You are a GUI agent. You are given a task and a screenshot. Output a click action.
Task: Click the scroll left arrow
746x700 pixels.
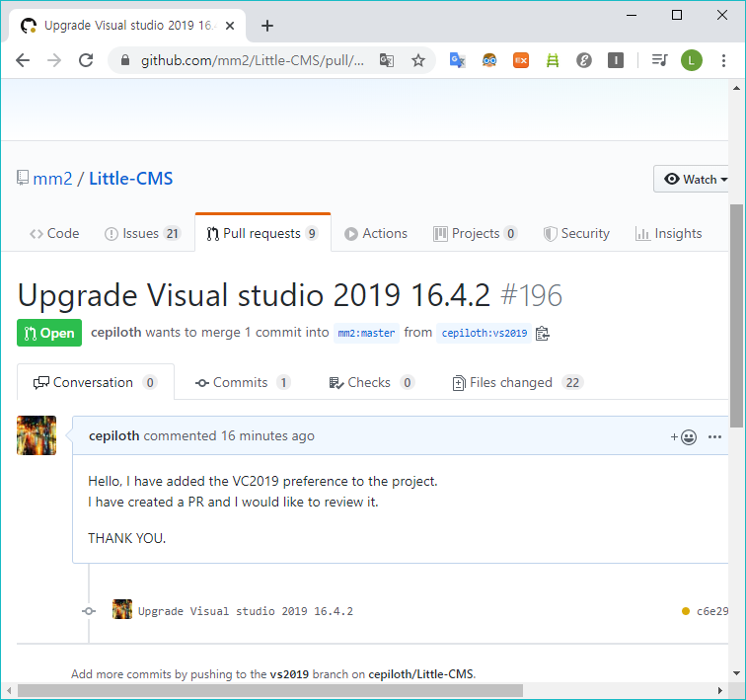pos(9,690)
